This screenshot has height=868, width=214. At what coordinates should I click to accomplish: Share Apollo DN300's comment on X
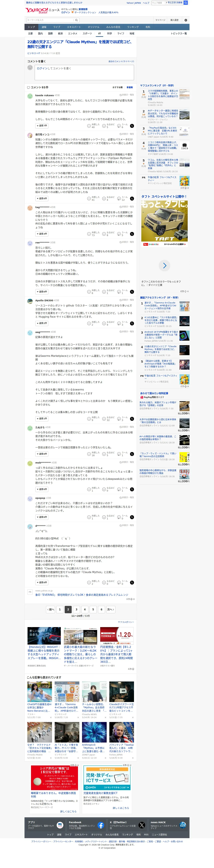click(132, 323)
